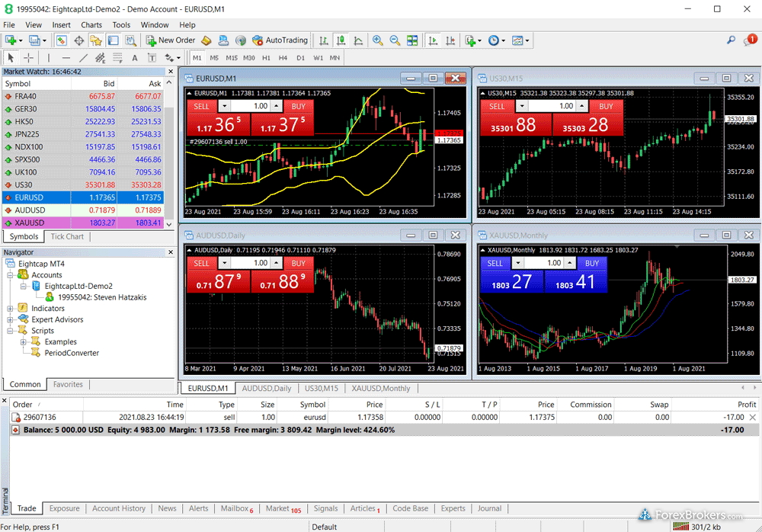This screenshot has height=532, width=762.
Task: Expand the Expert Advisors tree node
Action: (11, 319)
